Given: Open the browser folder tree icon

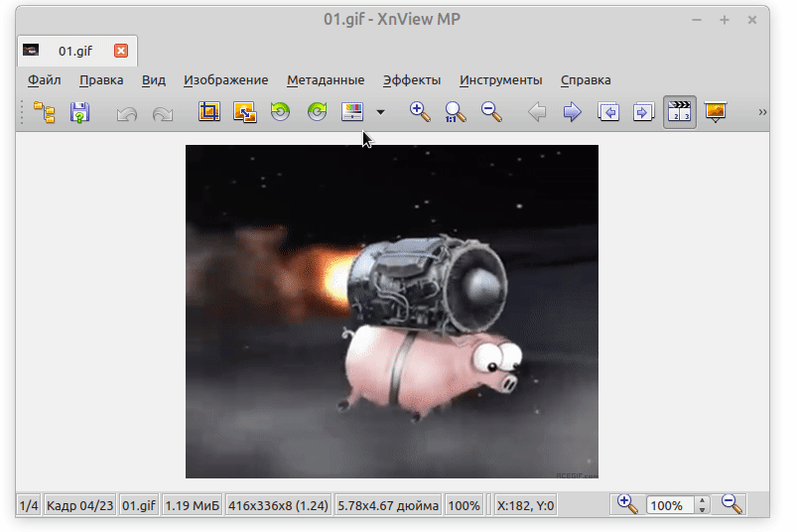Looking at the screenshot, I should click(x=45, y=112).
